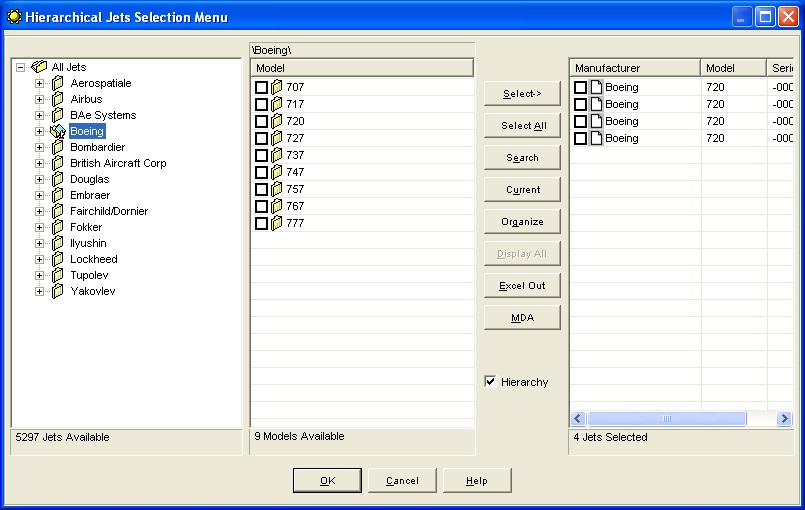Click the Lockheed folder icon
The image size is (805, 510).
tap(58, 259)
